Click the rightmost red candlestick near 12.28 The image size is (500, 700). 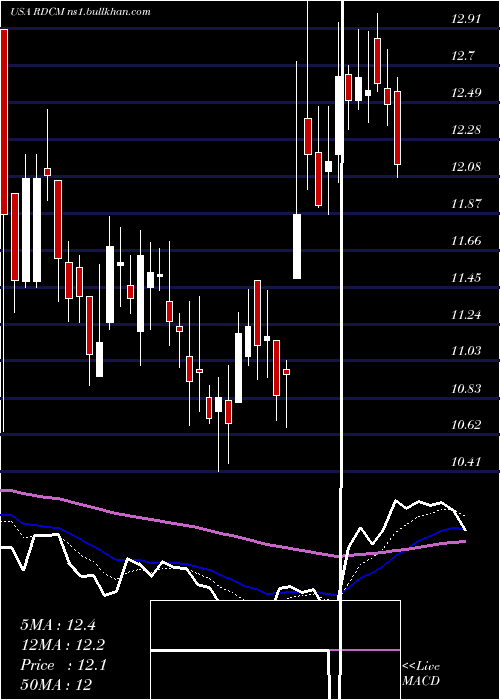(397, 128)
